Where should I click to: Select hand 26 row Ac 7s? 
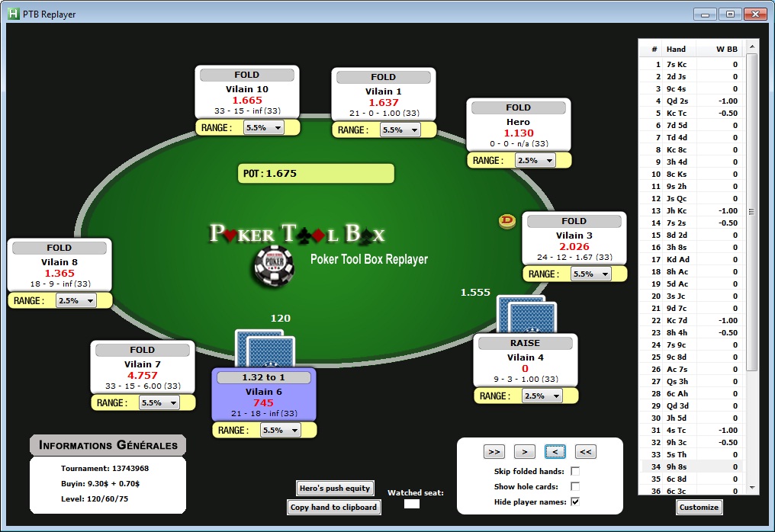[692, 369]
